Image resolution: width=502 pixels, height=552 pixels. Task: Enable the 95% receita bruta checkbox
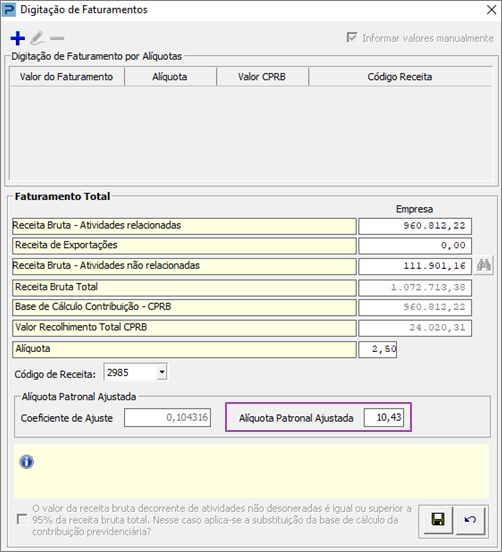pos(22,519)
